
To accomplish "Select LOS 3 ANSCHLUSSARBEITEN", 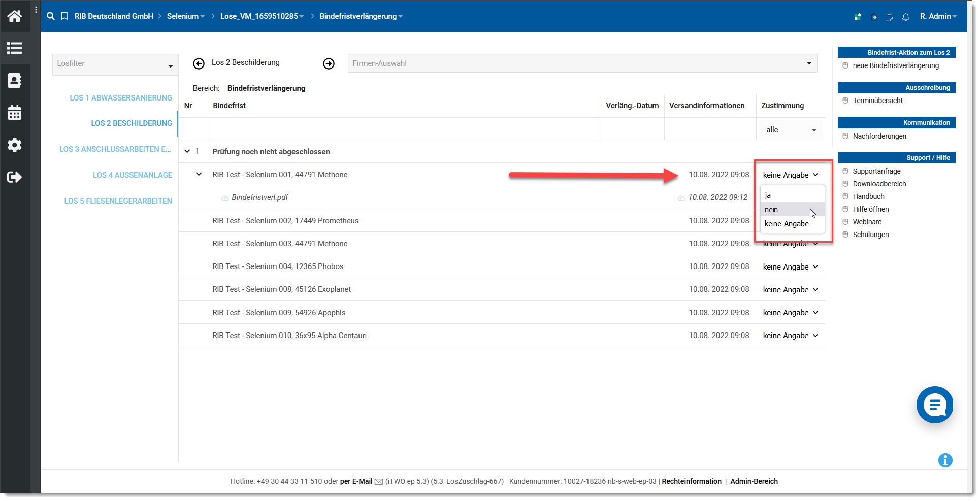I will (115, 149).
